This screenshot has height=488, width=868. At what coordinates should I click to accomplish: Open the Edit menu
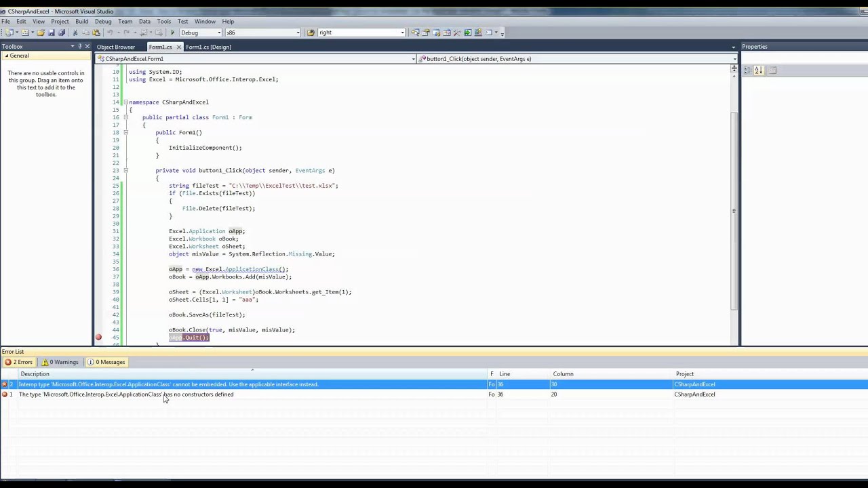21,22
